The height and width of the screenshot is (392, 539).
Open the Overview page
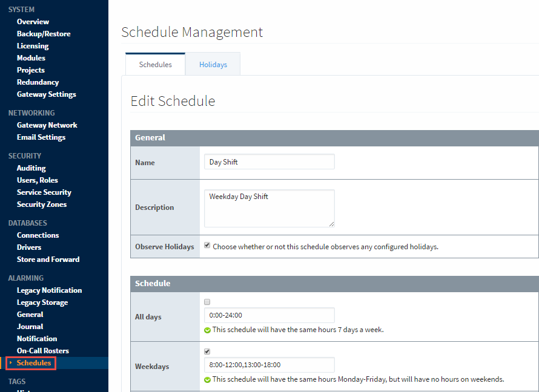click(x=33, y=21)
